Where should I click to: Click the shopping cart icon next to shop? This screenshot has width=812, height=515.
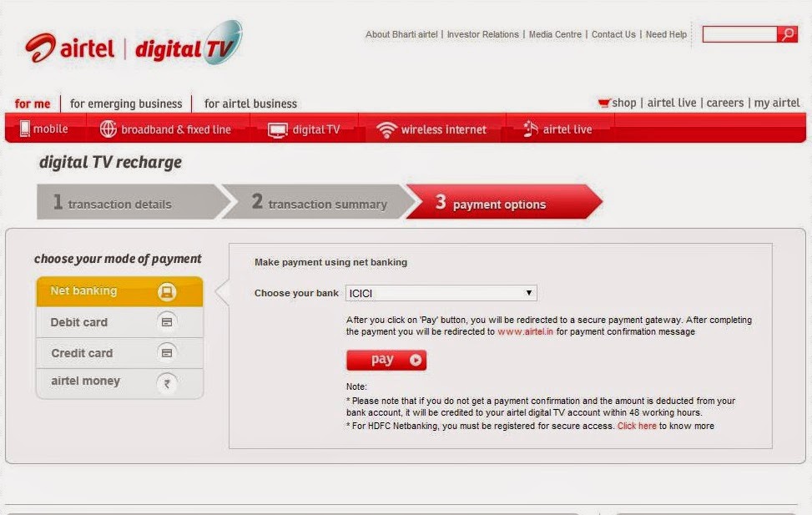pos(604,103)
